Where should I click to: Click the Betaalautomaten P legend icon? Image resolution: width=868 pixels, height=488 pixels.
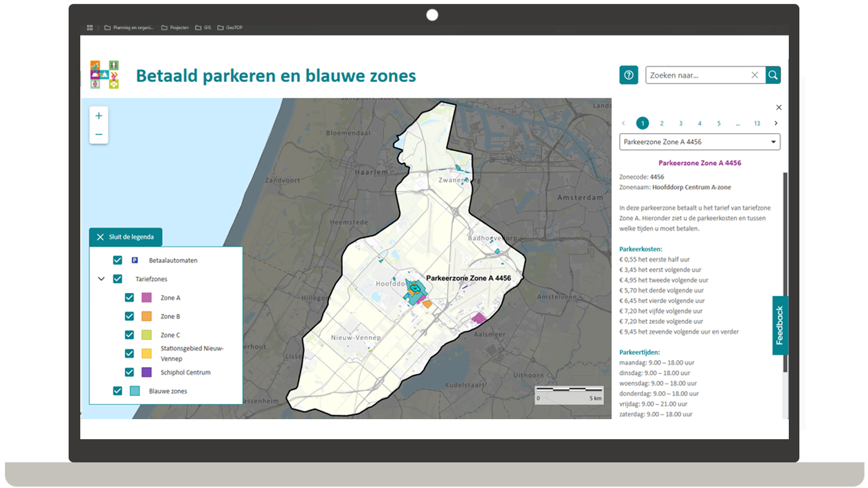pyautogui.click(x=135, y=260)
